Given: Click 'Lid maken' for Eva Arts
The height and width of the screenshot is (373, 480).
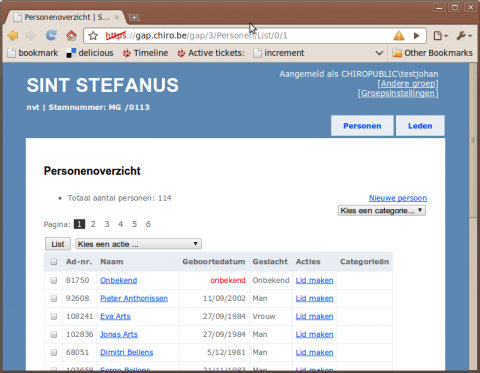Looking at the screenshot, I should (x=314, y=316).
